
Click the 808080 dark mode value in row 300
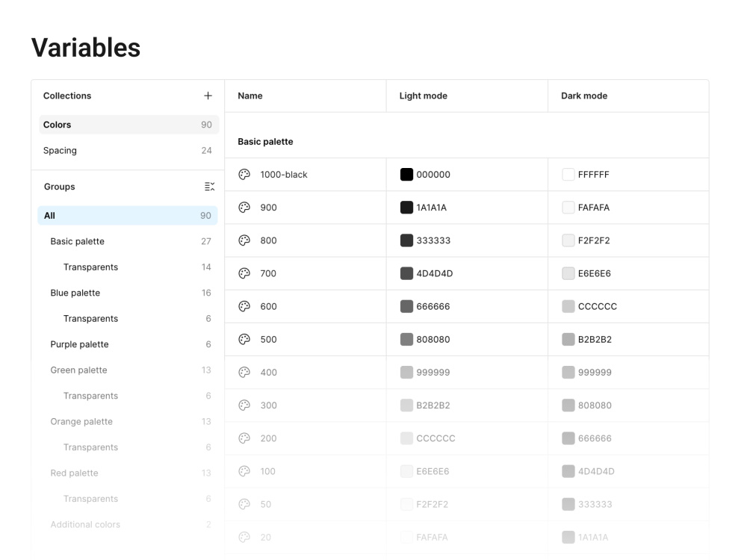click(595, 405)
